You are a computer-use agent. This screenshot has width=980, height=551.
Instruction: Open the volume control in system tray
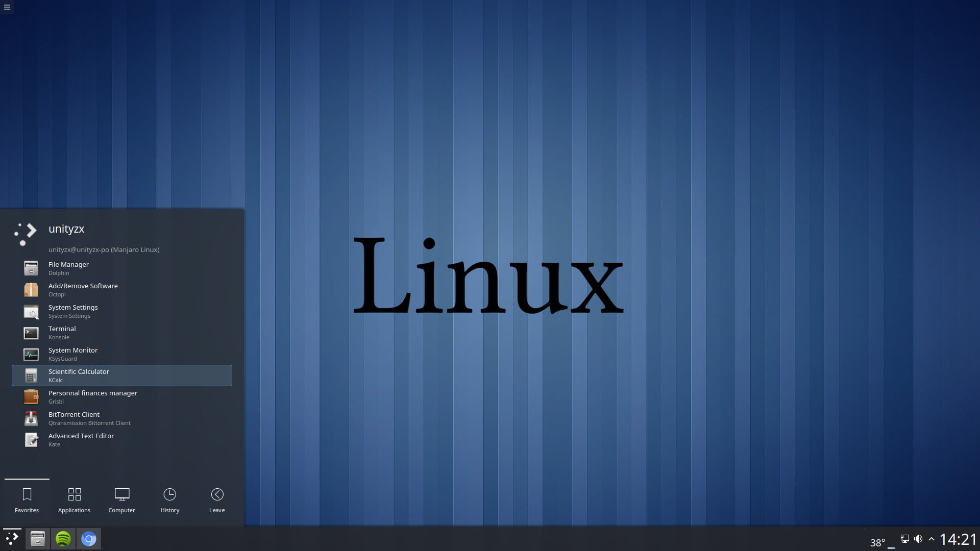[x=918, y=539]
